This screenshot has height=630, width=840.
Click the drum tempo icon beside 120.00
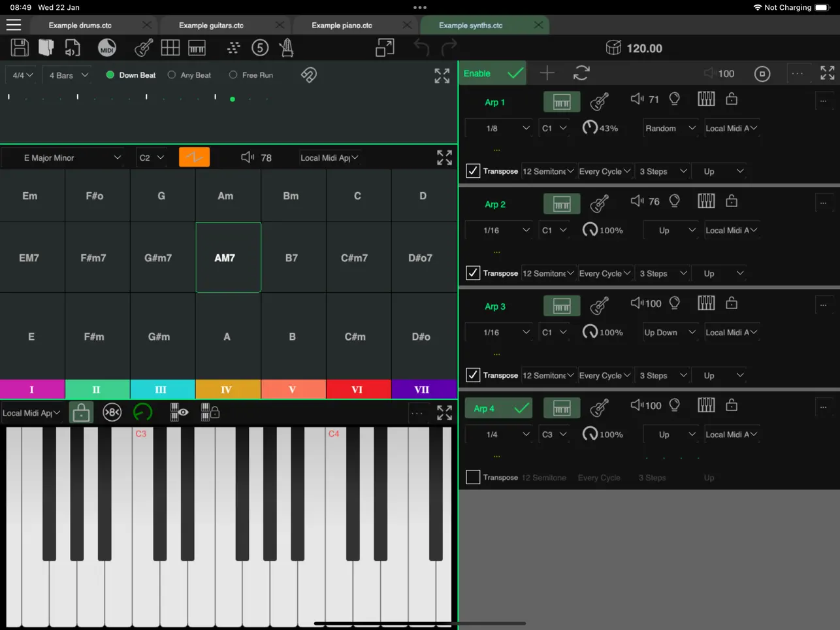[613, 48]
